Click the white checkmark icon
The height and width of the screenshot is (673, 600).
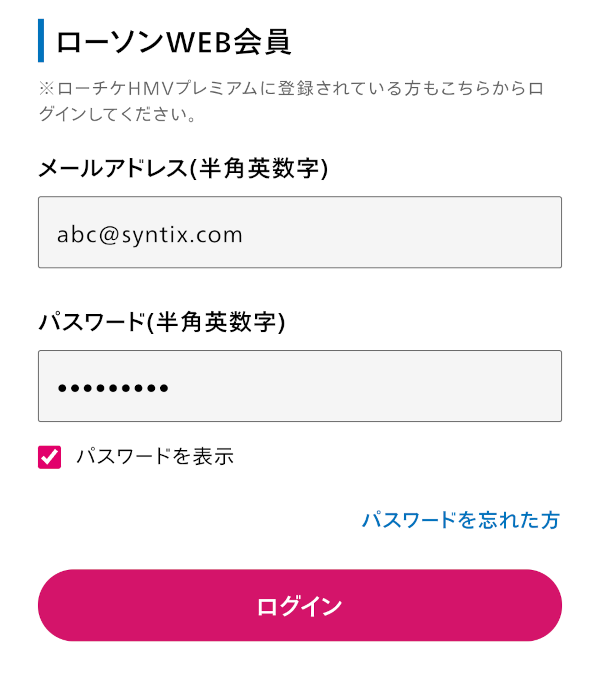point(50,457)
